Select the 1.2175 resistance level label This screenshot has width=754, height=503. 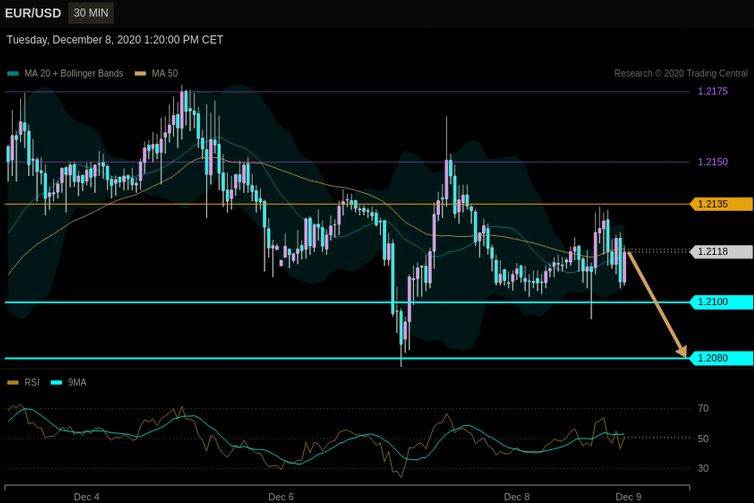coord(713,91)
